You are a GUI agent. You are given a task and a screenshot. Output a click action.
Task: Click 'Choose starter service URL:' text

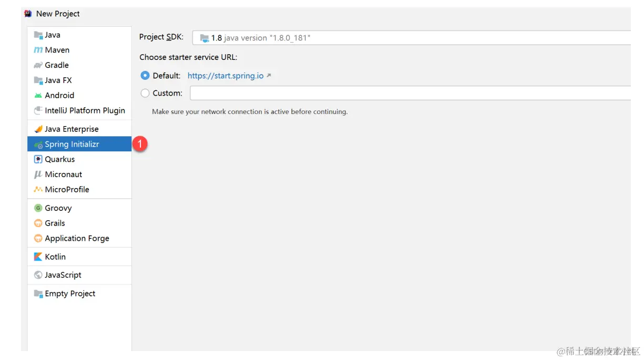pos(188,57)
